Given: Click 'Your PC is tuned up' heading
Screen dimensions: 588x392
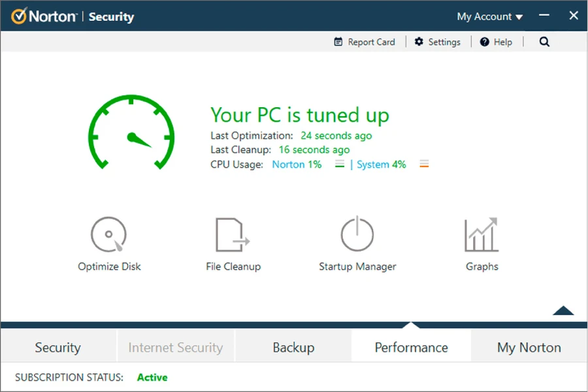Looking at the screenshot, I should click(300, 115).
